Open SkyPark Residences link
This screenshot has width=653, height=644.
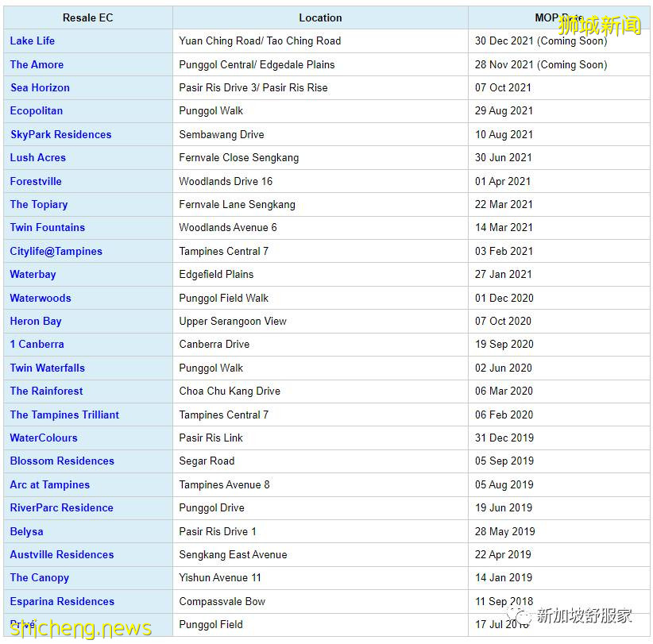click(x=60, y=134)
